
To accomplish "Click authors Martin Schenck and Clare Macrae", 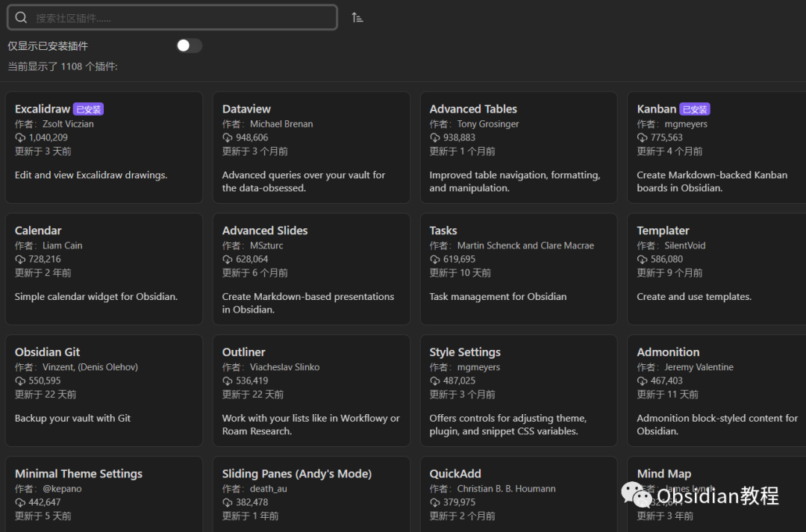I will tap(525, 245).
